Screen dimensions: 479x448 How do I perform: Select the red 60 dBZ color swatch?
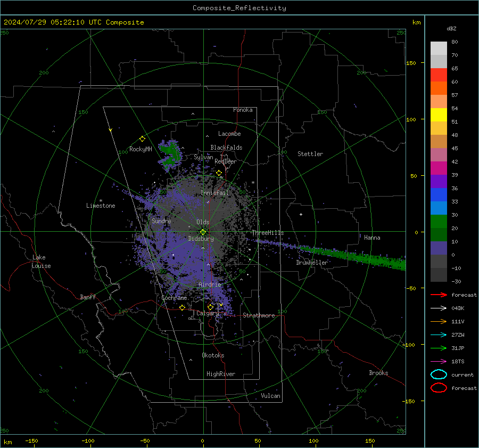[439, 75]
